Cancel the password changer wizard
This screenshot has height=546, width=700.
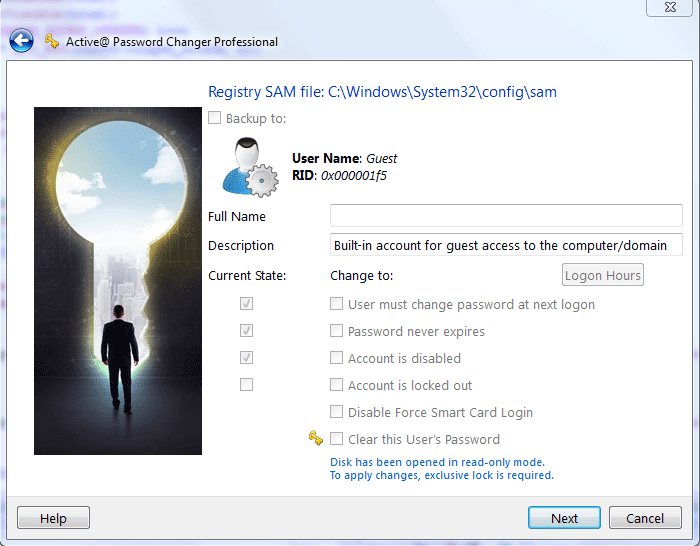[645, 518]
